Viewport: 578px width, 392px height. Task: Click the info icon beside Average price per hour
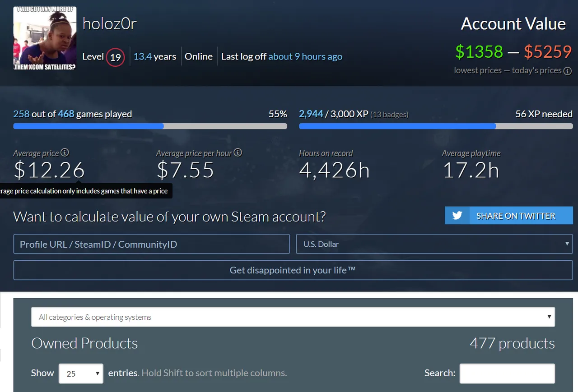coord(238,152)
